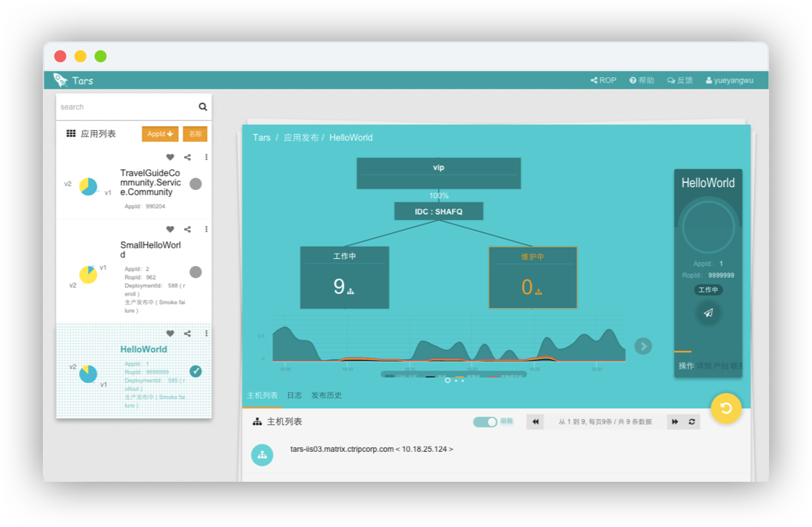The height and width of the screenshot is (527, 812).
Task: Jump to last page of host list
Action: coord(675,422)
